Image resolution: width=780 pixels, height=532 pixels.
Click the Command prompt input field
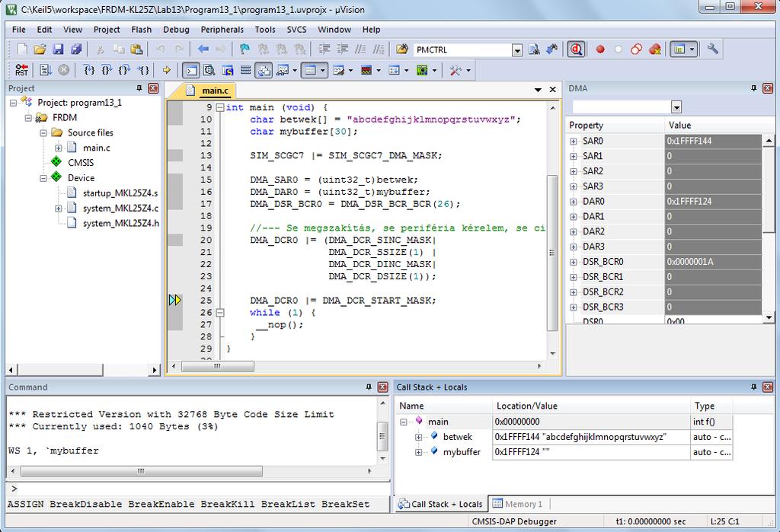tap(199, 489)
